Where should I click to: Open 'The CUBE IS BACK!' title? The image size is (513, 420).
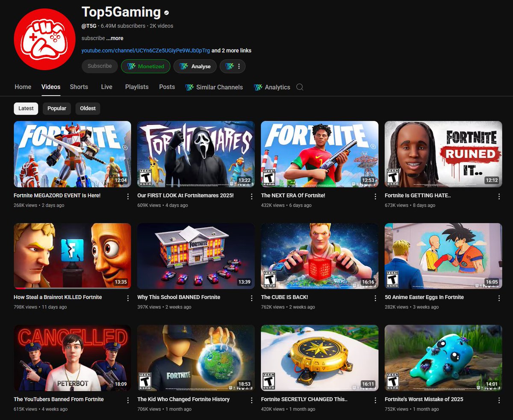tap(285, 297)
